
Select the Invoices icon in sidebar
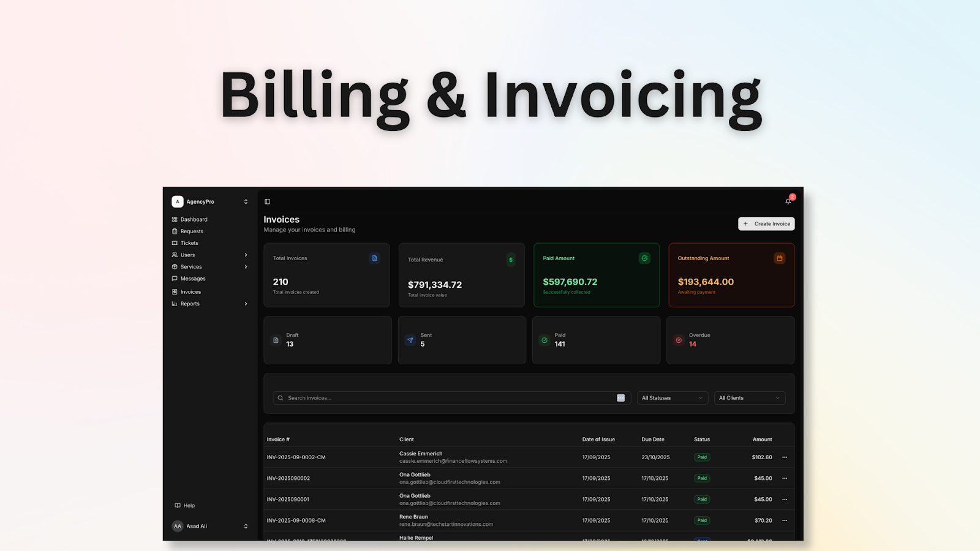click(x=175, y=291)
